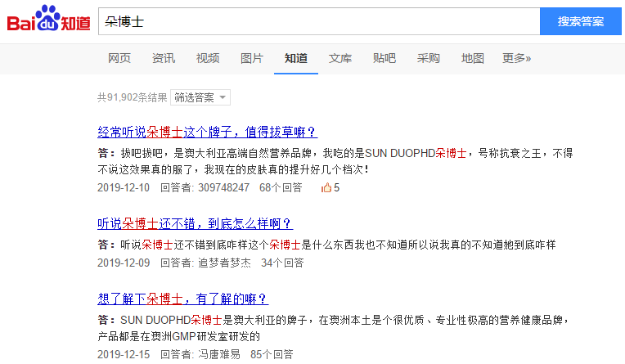Image resolution: width=625 pixels, height=364 pixels.
Task: Click answerer name 309748247
Action: coord(223,187)
